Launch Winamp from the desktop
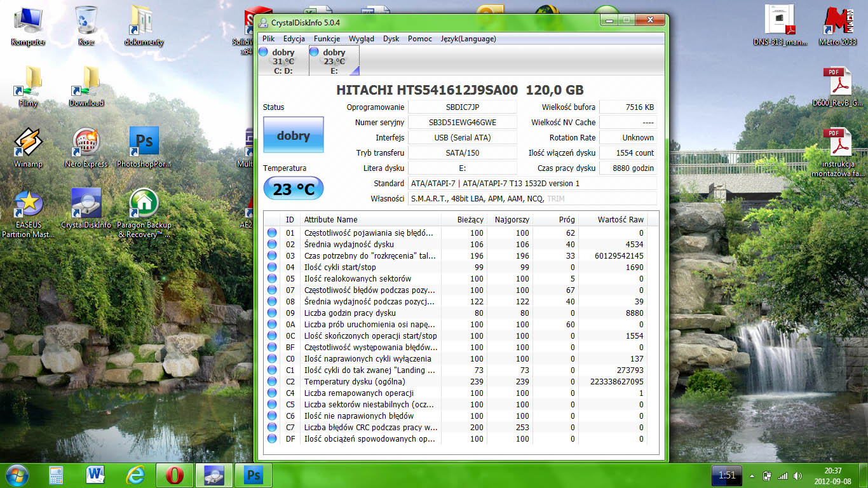 click(28, 147)
